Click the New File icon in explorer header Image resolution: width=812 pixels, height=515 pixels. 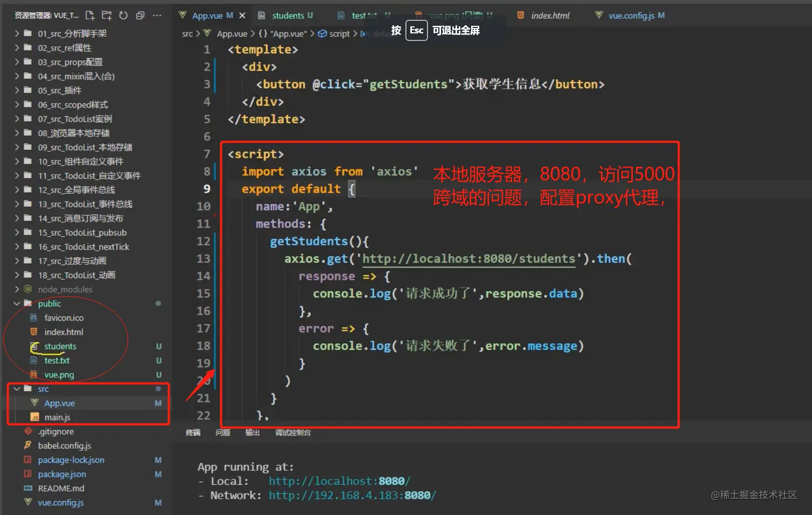(x=90, y=16)
